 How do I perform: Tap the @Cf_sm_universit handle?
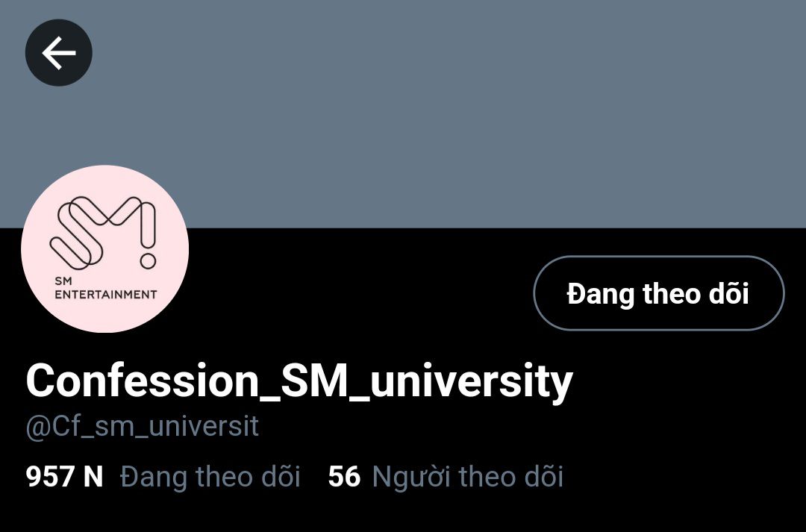pyautogui.click(x=143, y=427)
